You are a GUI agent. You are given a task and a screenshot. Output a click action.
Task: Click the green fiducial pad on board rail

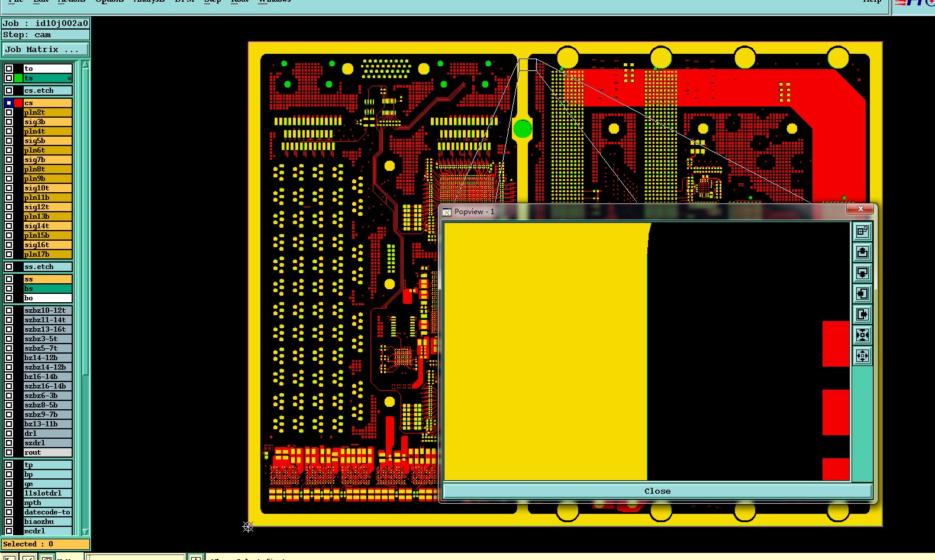[523, 128]
